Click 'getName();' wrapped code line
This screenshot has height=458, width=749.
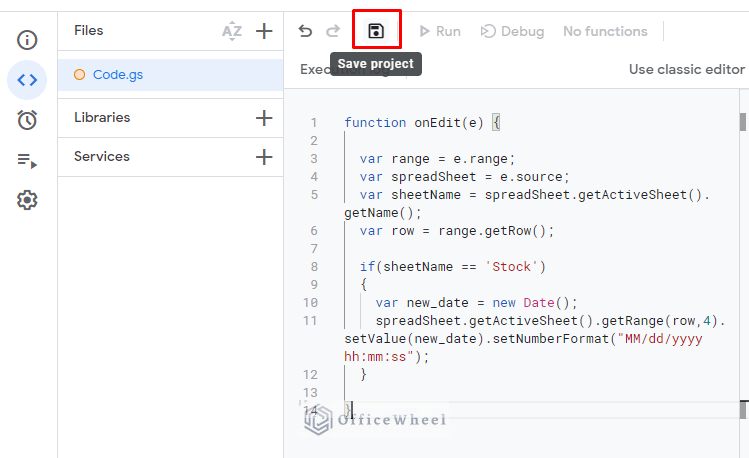[x=383, y=213]
